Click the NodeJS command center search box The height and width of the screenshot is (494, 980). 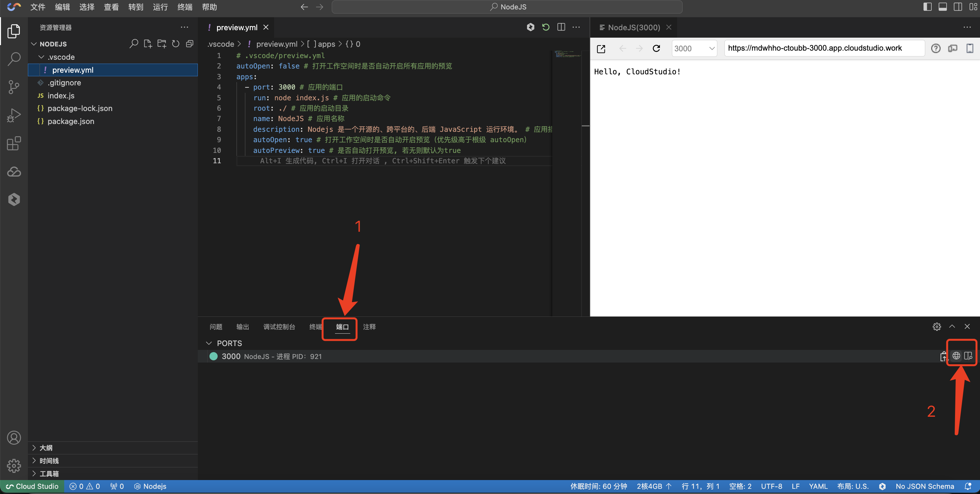pyautogui.click(x=507, y=7)
